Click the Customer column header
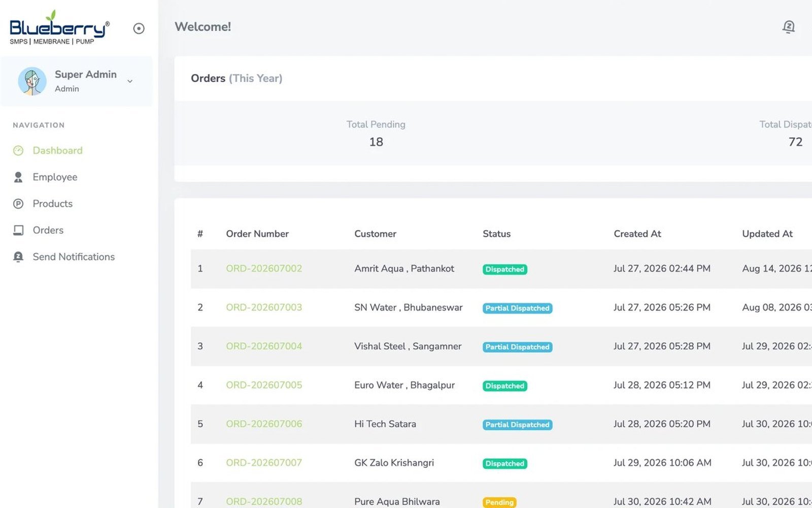 [375, 234]
